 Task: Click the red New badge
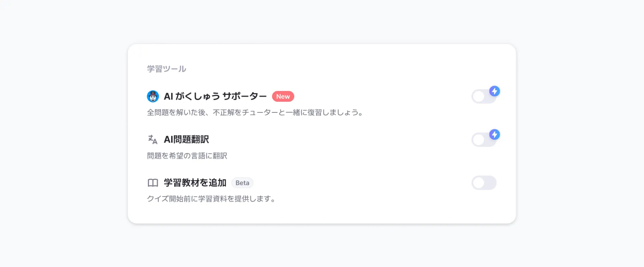[x=283, y=96]
